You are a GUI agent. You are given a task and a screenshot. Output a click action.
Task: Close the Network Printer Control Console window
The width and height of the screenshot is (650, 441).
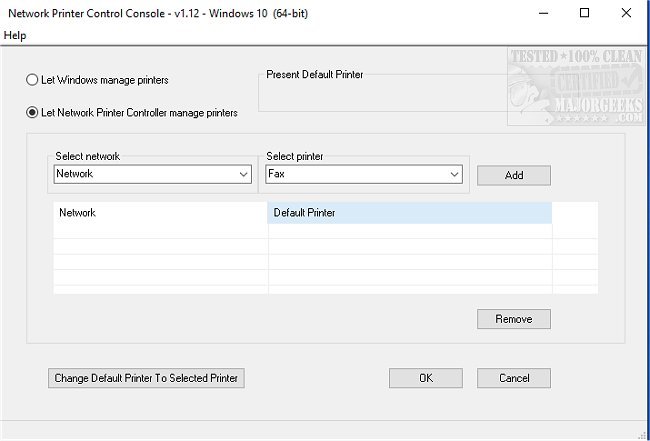point(626,13)
